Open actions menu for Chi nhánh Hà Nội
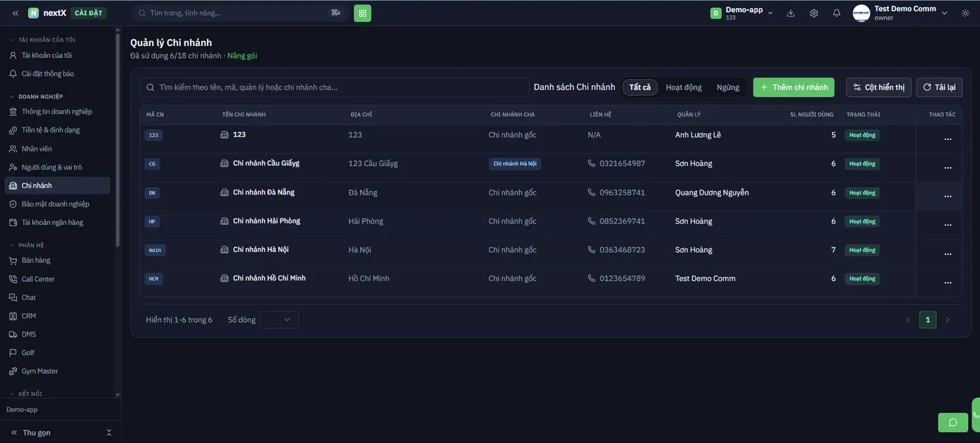The image size is (980, 443). (x=948, y=254)
